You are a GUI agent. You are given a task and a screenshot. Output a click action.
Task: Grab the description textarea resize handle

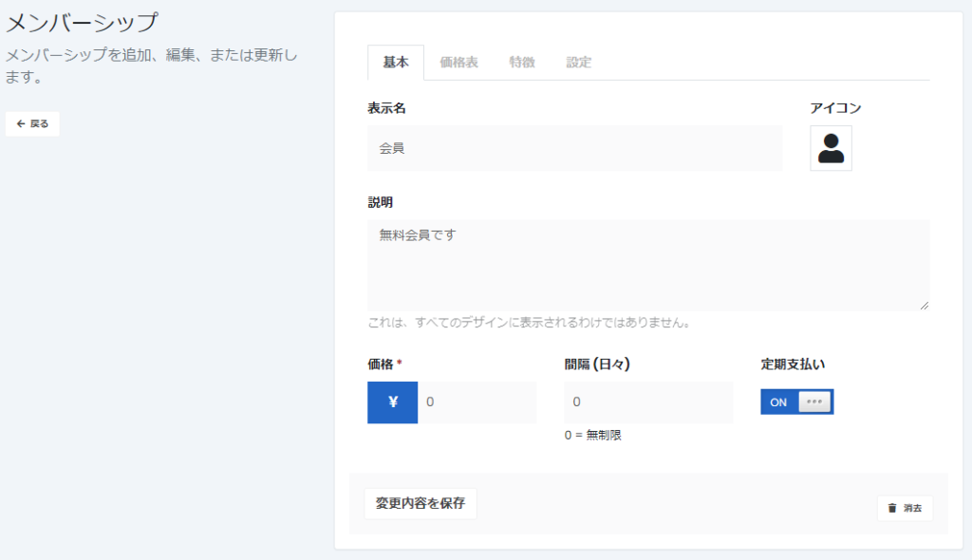[x=924, y=305]
